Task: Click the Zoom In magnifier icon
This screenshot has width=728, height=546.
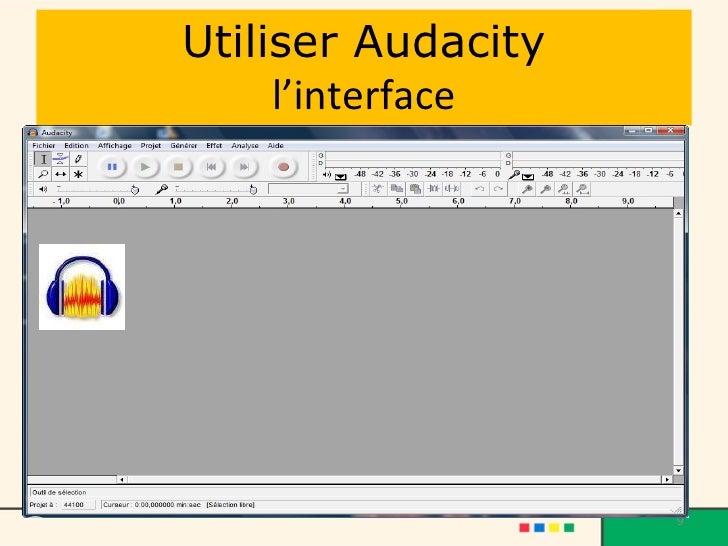Action: click(527, 189)
